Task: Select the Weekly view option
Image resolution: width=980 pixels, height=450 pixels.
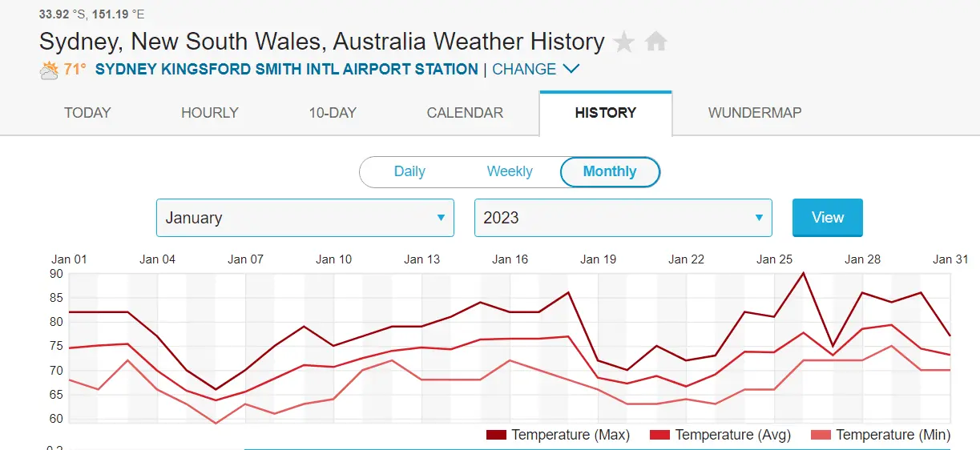Action: tap(510, 171)
